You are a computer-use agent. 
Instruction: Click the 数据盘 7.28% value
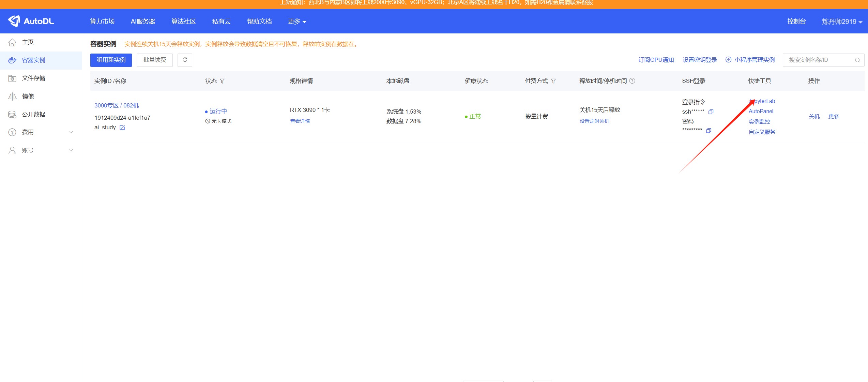[x=404, y=121]
